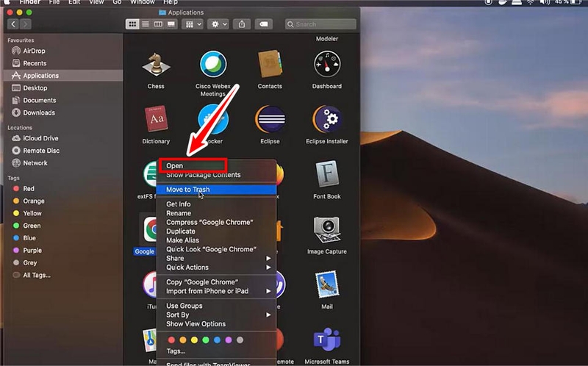This screenshot has height=366, width=588.
Task: Apply the purple tag color dot
Action: tap(229, 340)
